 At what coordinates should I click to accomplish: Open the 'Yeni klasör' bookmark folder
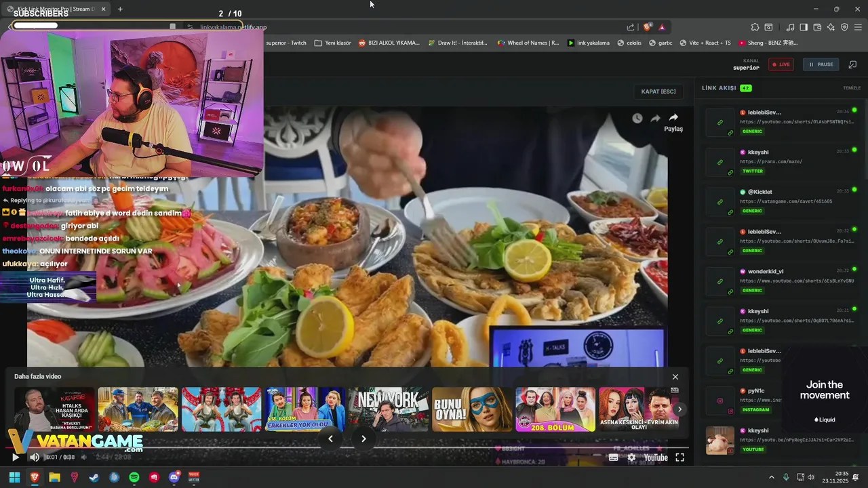(333, 43)
